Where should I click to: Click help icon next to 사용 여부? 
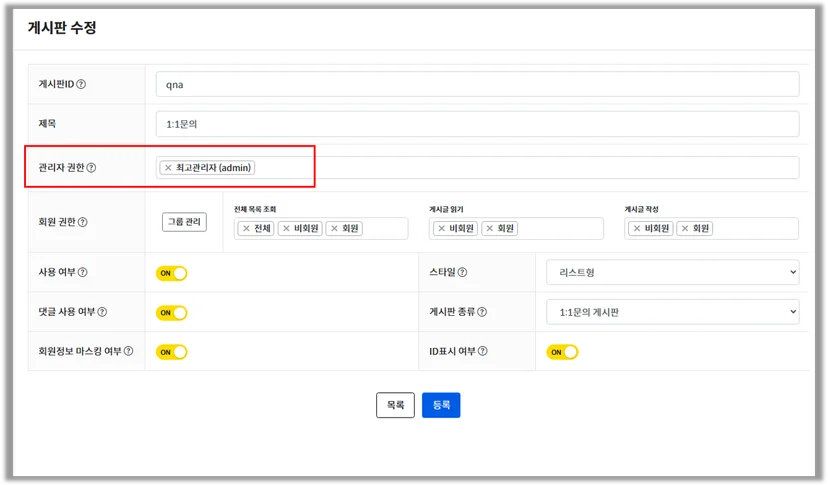pos(83,272)
